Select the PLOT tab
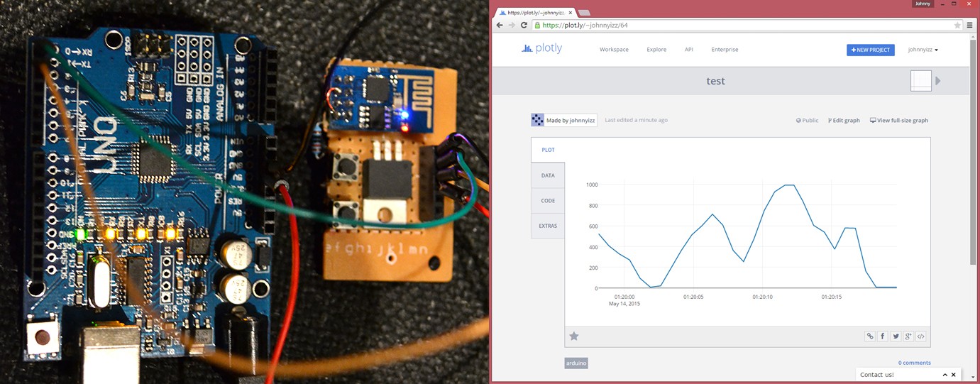 (x=548, y=150)
